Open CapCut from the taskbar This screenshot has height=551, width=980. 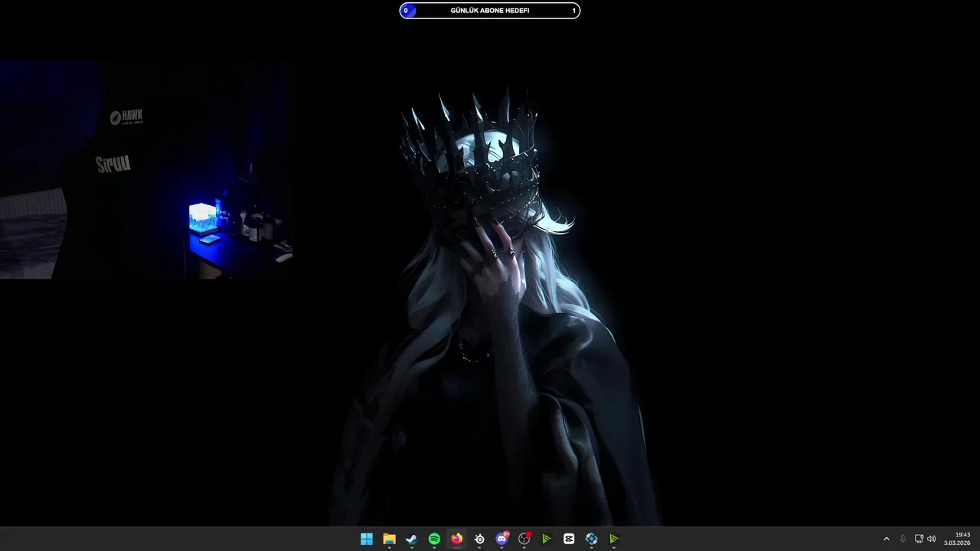click(x=569, y=539)
